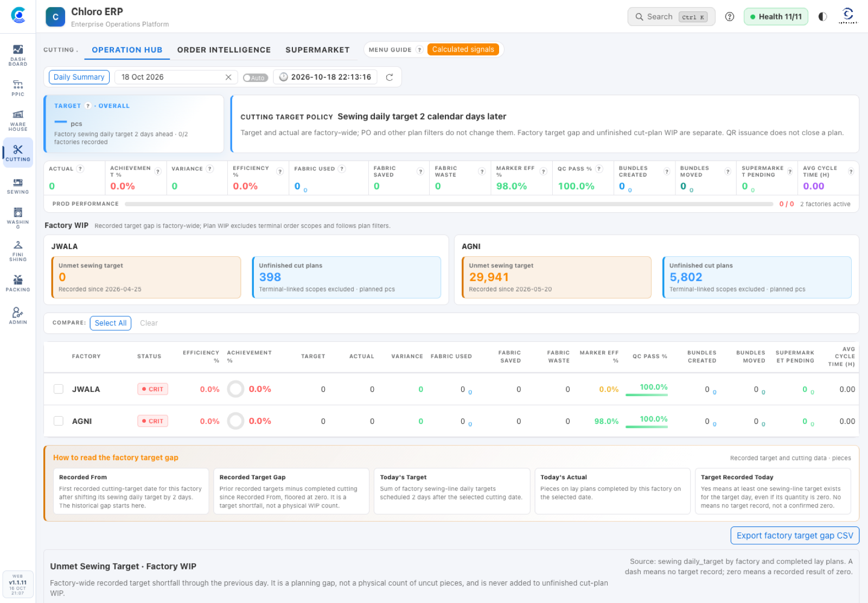Click JWALA achievement ring indicator

coord(235,389)
